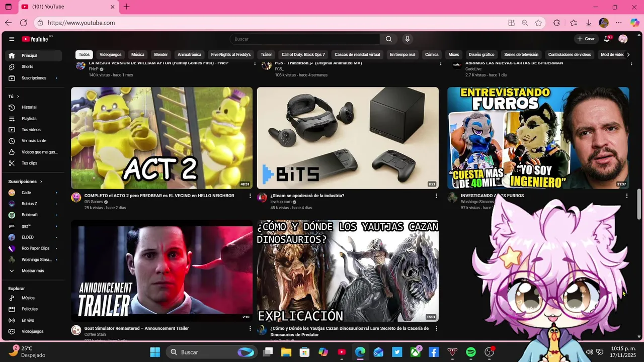Screen dimensions: 644x362
Task: Open En vivo under Explorar
Action: pos(33,320)
